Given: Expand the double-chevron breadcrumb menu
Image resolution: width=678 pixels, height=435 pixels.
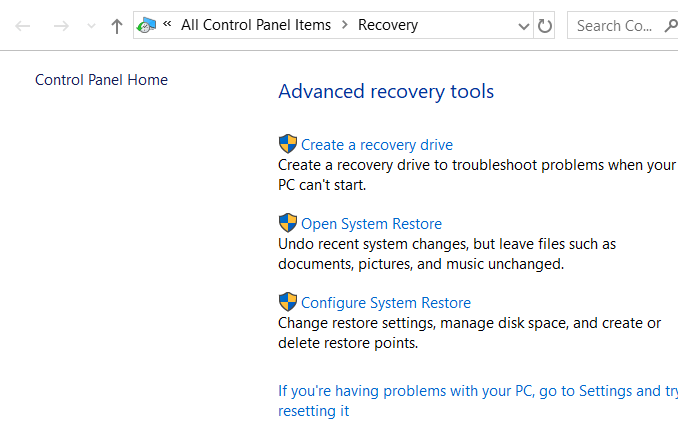Looking at the screenshot, I should [x=167, y=25].
